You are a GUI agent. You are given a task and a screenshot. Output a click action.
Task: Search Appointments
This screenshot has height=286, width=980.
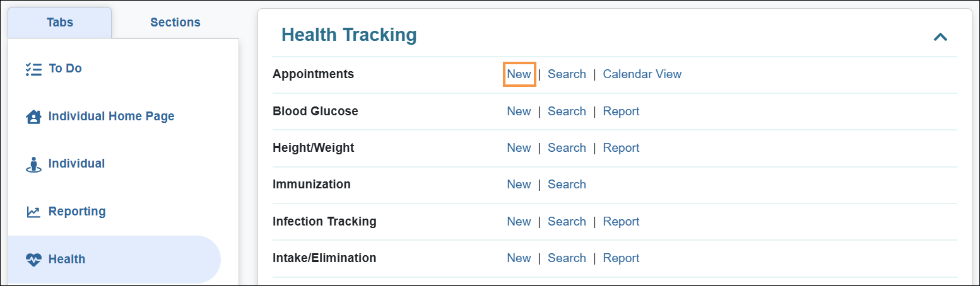[x=567, y=74]
